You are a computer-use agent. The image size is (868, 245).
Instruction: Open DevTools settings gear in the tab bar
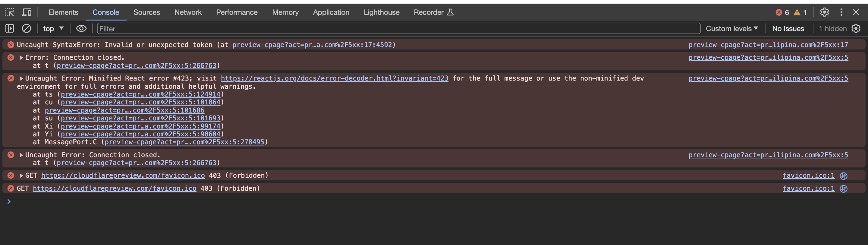tap(824, 12)
